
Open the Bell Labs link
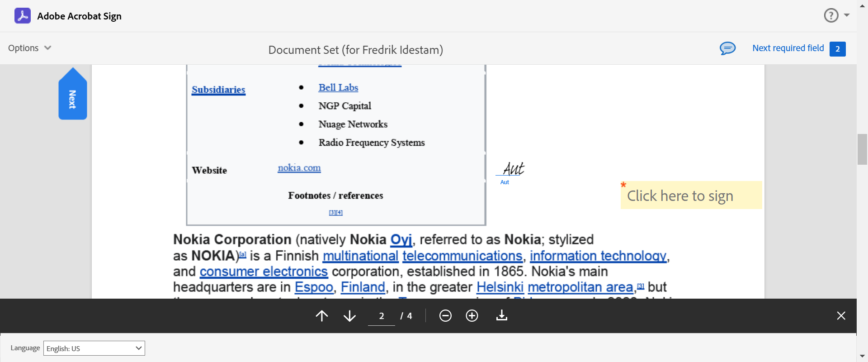pyautogui.click(x=338, y=88)
